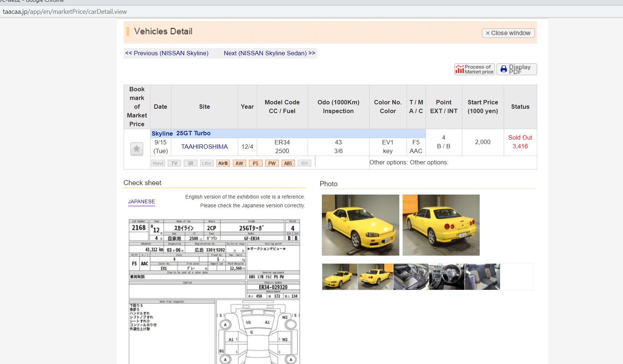Click Display PDF printer button
Screen dimensions: 623x364
coord(516,69)
